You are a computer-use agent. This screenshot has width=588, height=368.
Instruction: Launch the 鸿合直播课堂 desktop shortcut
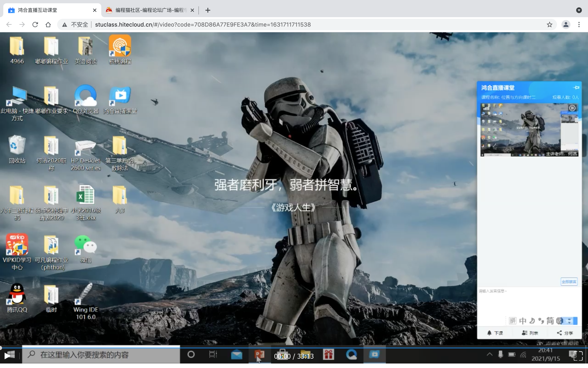pos(120,96)
